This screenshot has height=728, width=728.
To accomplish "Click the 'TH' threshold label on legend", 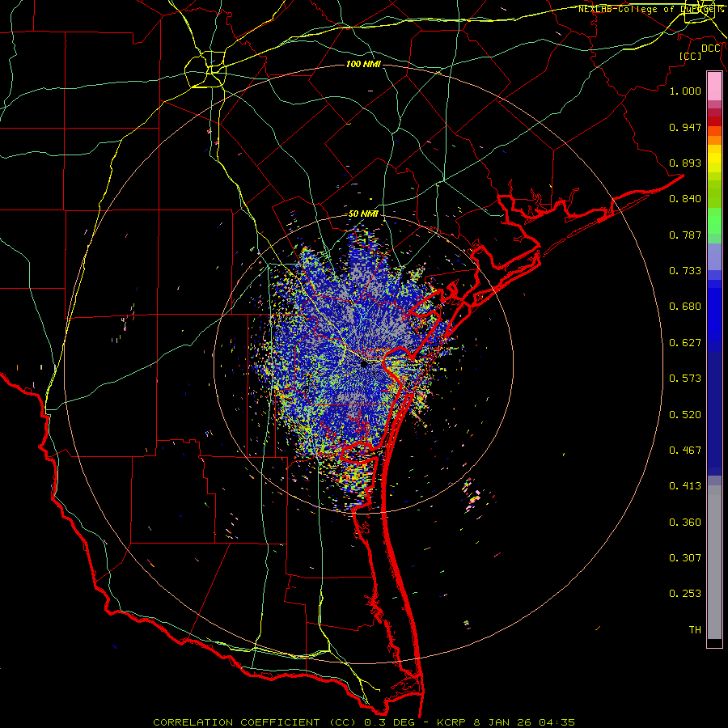I will click(x=695, y=630).
